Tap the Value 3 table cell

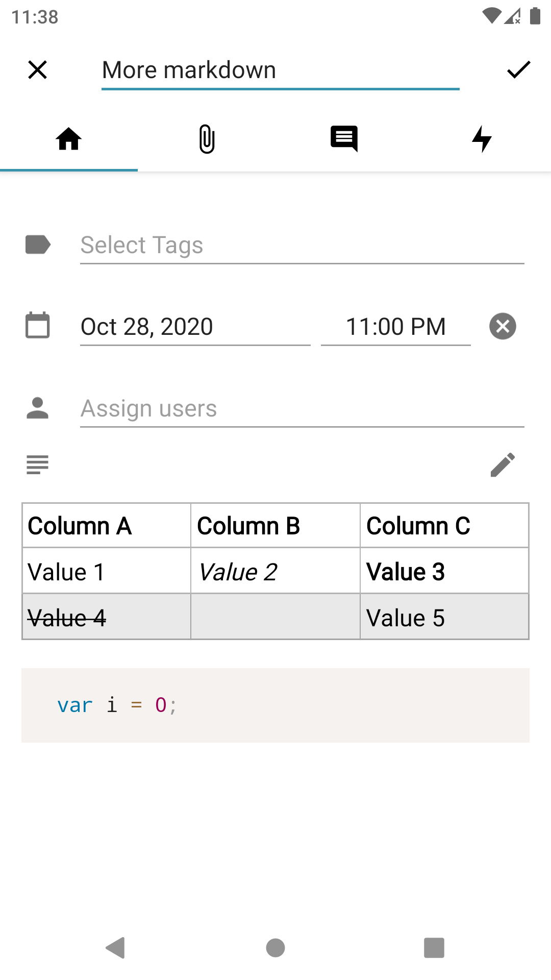click(x=444, y=571)
